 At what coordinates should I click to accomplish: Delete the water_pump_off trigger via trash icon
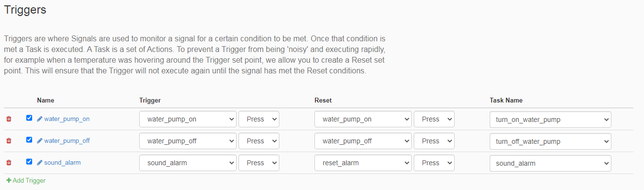(x=8, y=140)
